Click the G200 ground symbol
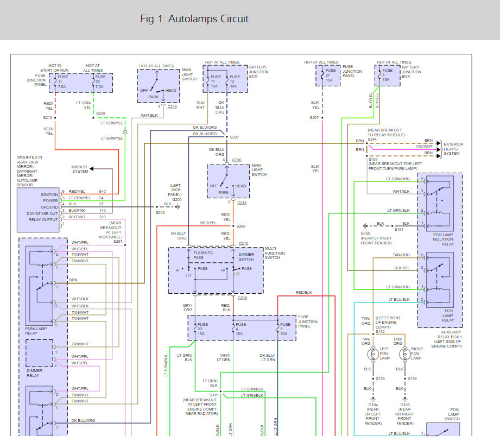The width and height of the screenshot is (500, 448). [178, 207]
